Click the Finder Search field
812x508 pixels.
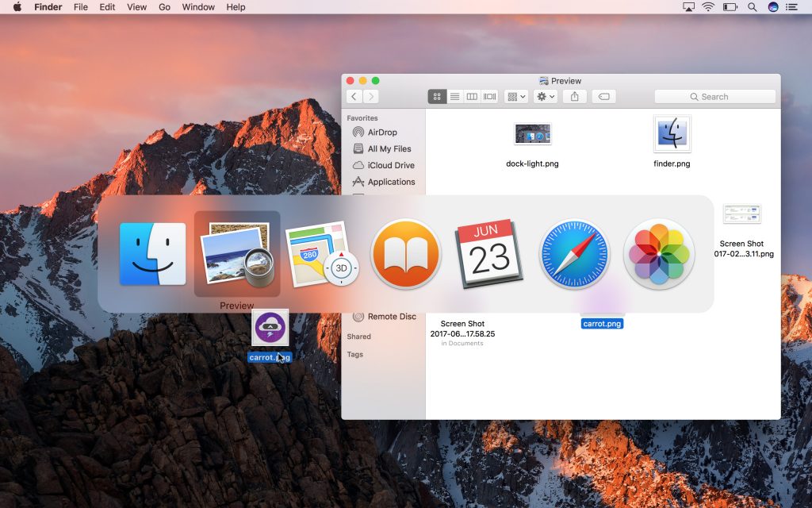coord(715,96)
